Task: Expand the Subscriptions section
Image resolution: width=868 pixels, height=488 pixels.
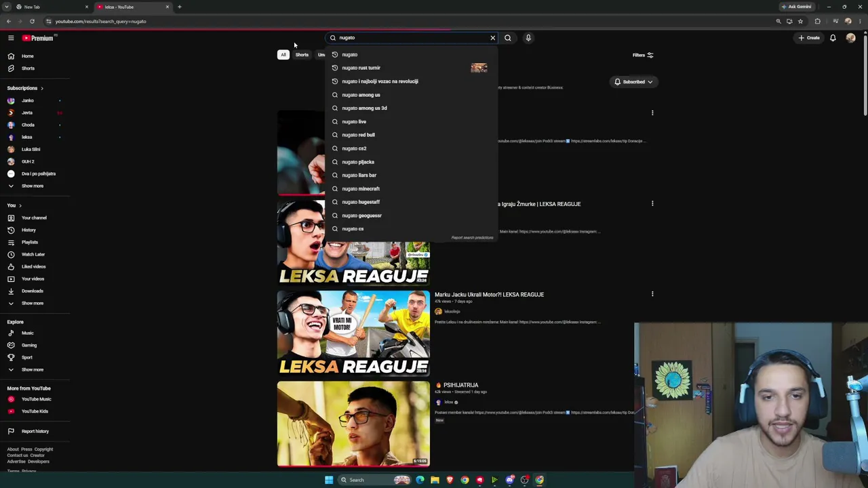Action: pos(25,88)
